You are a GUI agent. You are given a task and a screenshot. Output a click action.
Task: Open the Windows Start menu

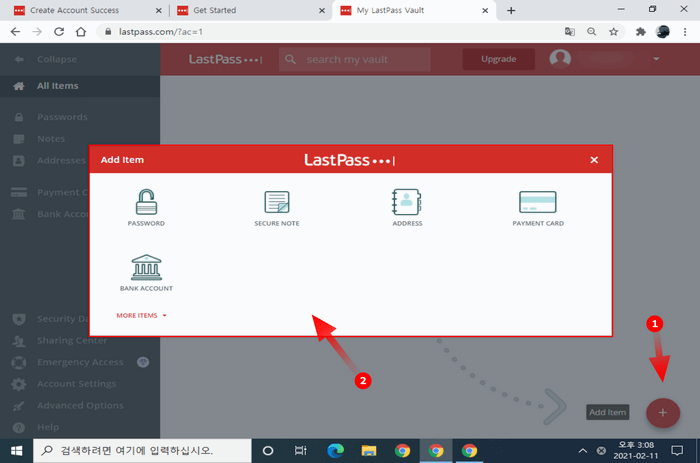click(x=17, y=451)
